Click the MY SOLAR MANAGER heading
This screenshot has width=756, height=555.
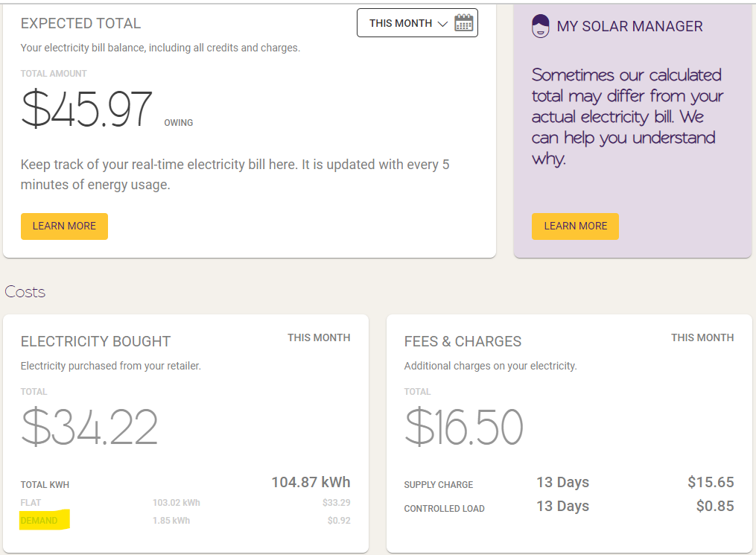point(629,26)
